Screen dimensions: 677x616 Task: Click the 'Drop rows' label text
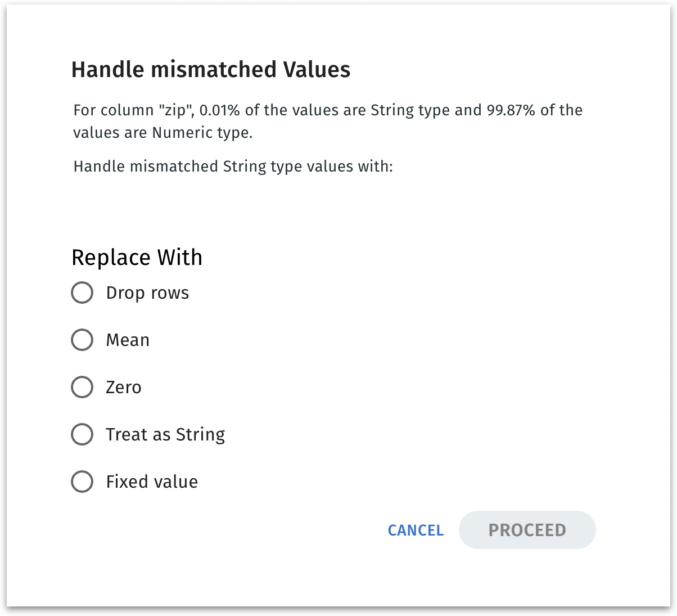[147, 293]
